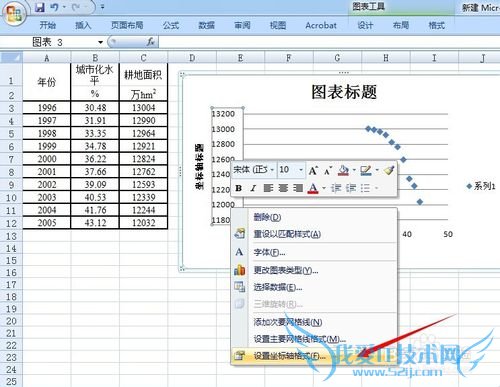The image size is (500, 387).
Task: Expand the bullets dropdown arrow
Action: coord(376,188)
